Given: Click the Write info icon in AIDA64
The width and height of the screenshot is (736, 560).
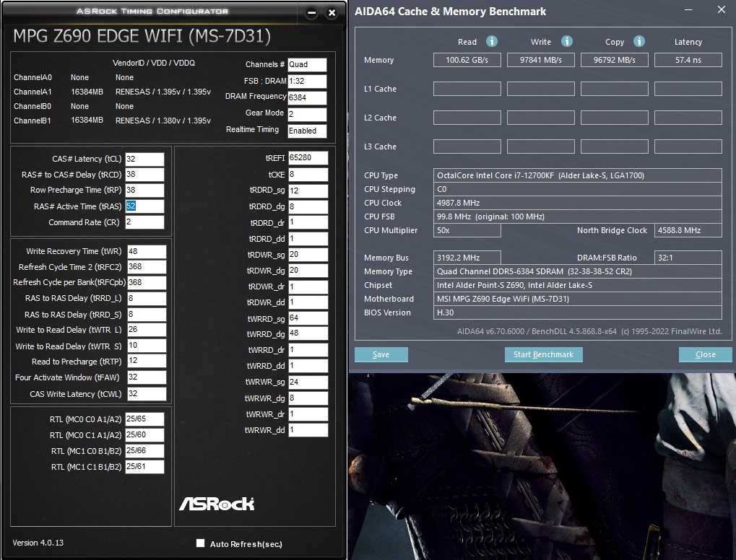Looking at the screenshot, I should pyautogui.click(x=566, y=41).
